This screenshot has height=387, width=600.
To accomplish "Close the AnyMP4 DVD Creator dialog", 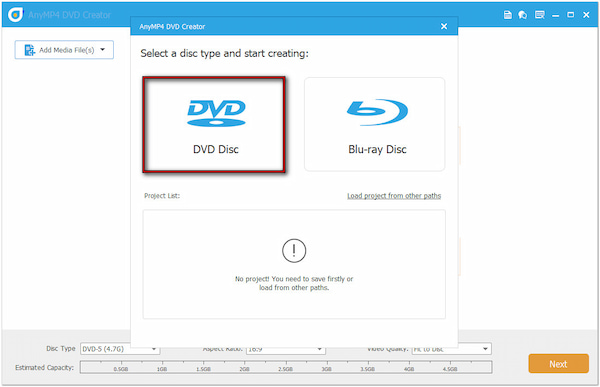I will tap(444, 26).
